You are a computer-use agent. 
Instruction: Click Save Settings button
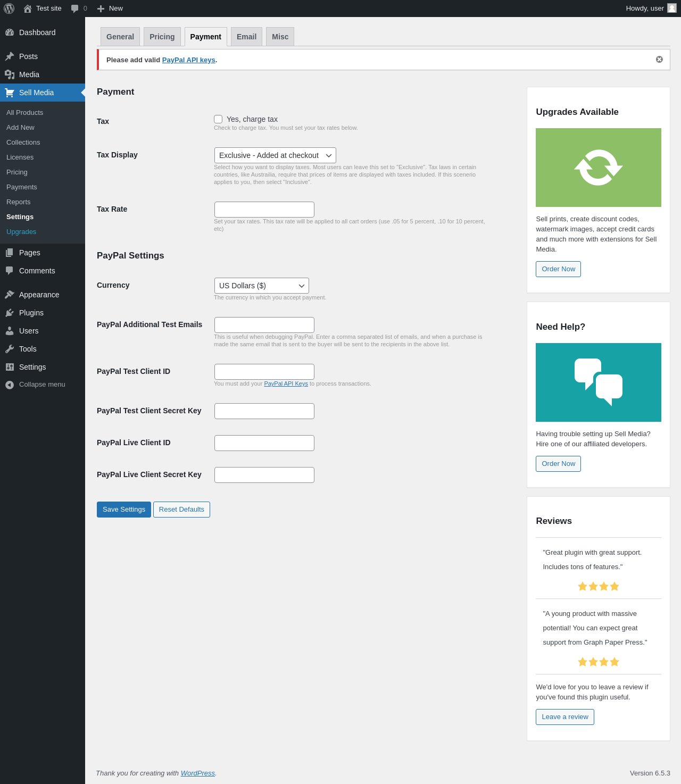click(124, 510)
